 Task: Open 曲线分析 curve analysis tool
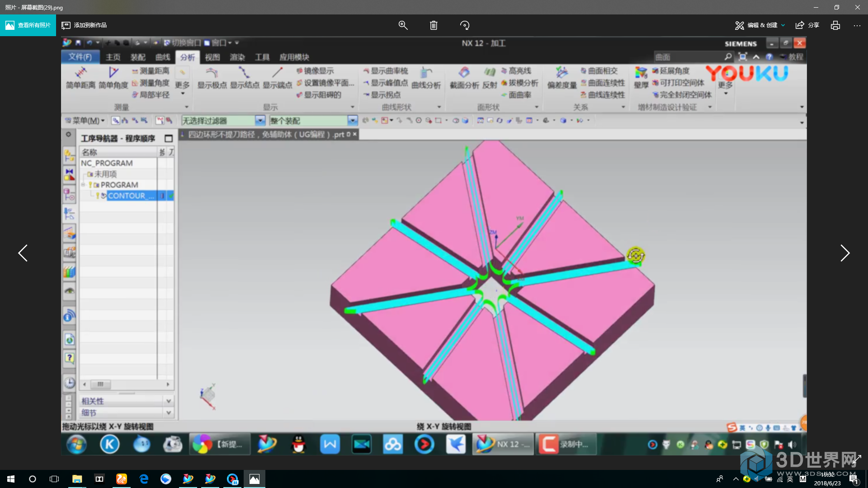pos(426,78)
